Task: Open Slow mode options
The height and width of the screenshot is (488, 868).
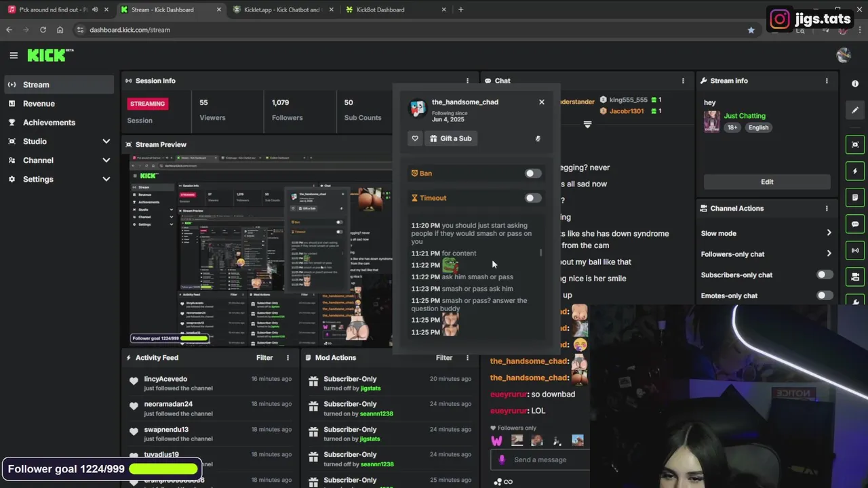Action: pyautogui.click(x=766, y=233)
